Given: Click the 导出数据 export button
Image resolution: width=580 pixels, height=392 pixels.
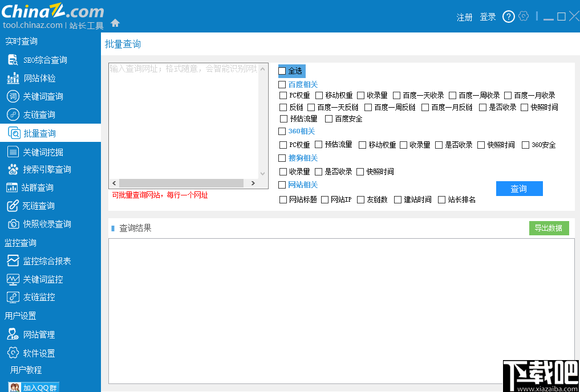Looking at the screenshot, I should [549, 228].
